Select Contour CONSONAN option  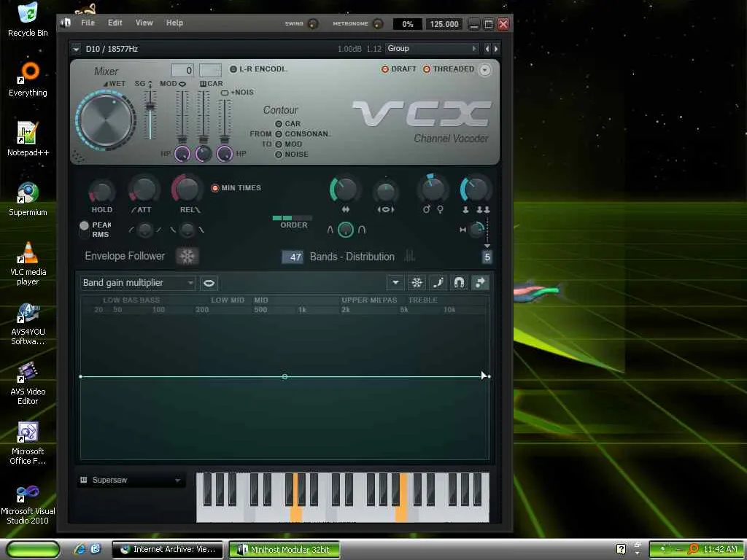[303, 134]
